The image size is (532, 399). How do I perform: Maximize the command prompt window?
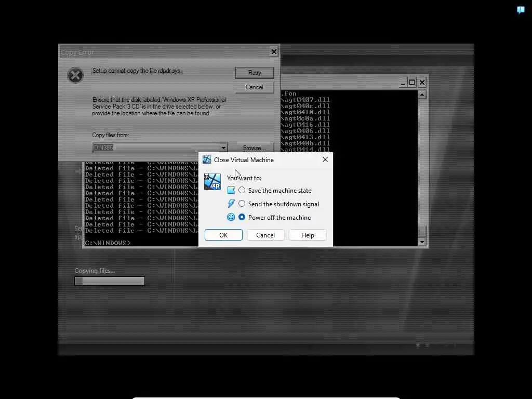coord(412,83)
